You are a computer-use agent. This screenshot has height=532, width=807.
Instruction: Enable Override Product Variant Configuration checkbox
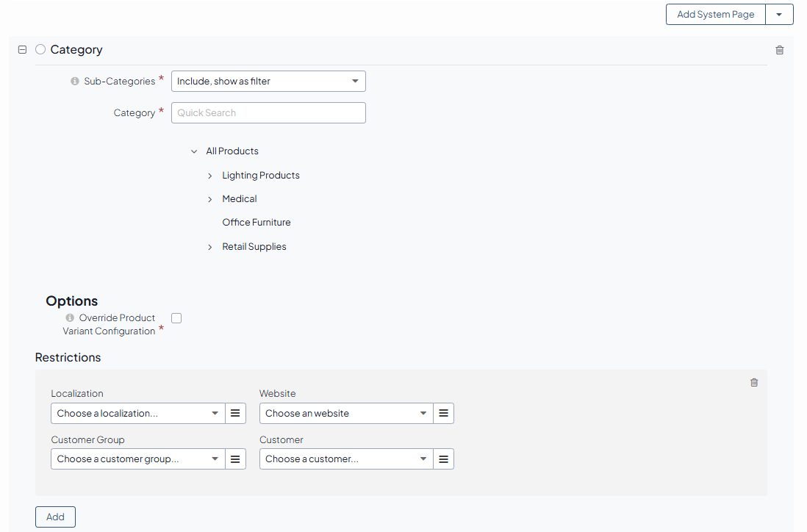pos(176,318)
